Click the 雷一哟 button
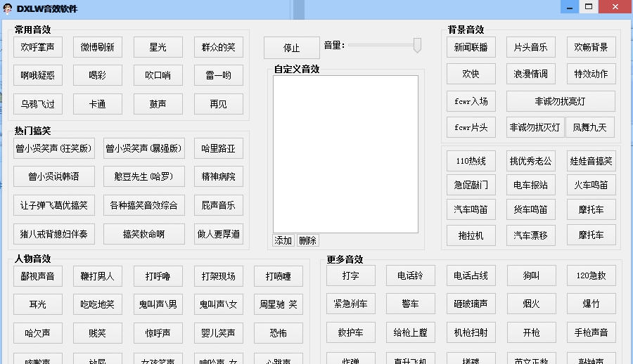Viewport: 633px width, 364px height. tap(219, 75)
